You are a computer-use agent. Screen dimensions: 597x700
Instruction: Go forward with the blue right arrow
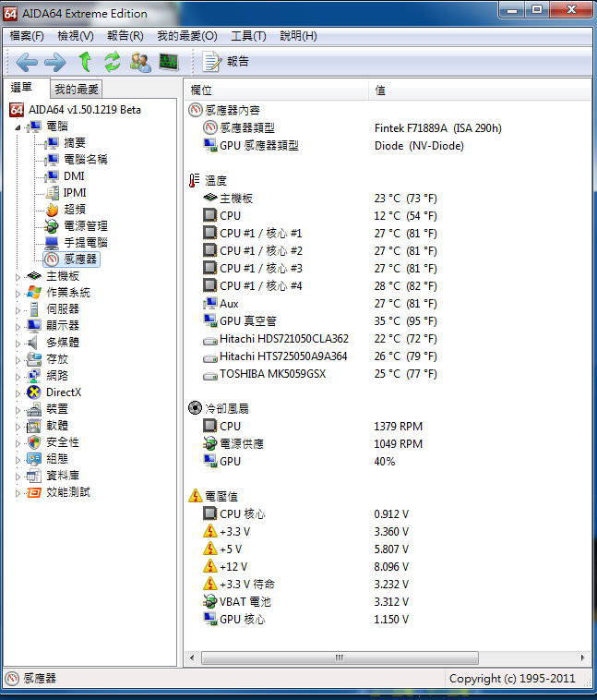tap(55, 62)
